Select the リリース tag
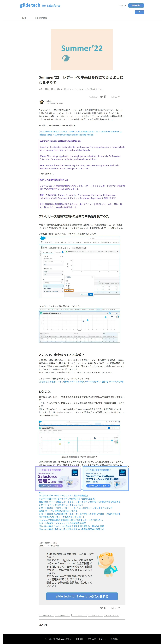Screen dimensions: 164x644 (x=79, y=615)
